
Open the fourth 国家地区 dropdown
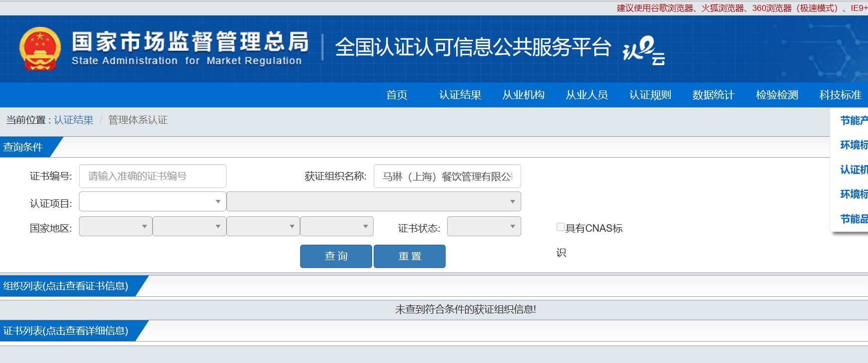[x=337, y=226]
